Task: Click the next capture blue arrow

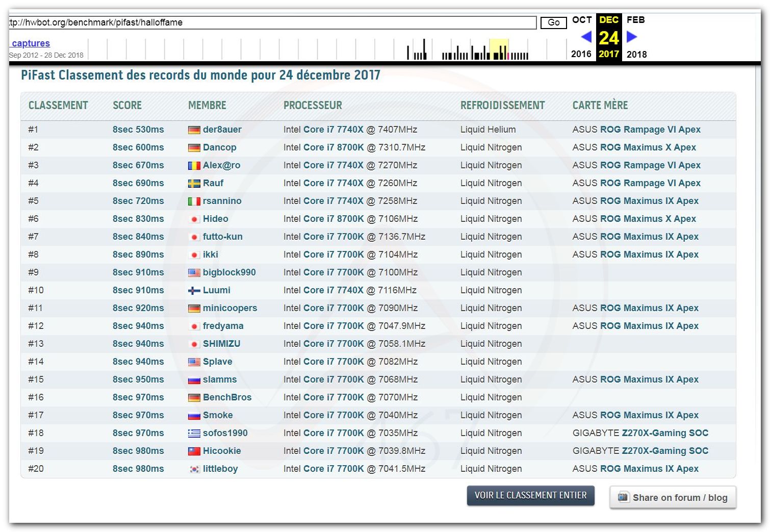Action: (632, 37)
